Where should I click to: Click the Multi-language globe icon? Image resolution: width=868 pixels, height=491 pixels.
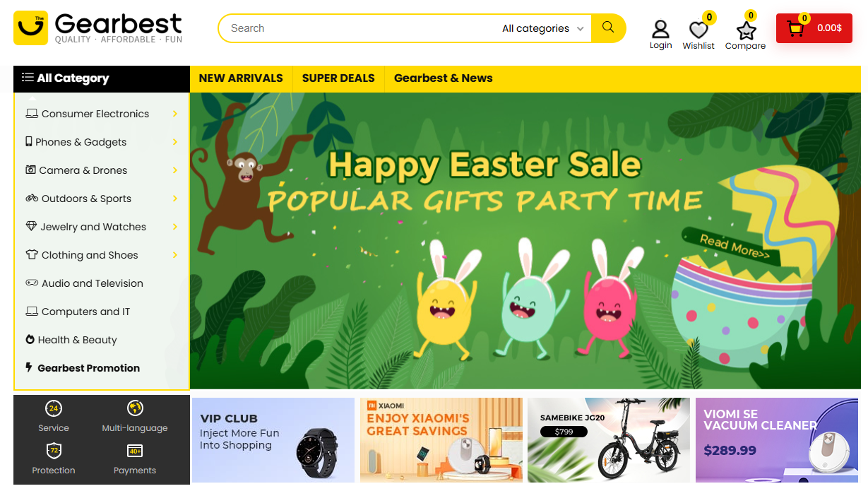click(135, 408)
